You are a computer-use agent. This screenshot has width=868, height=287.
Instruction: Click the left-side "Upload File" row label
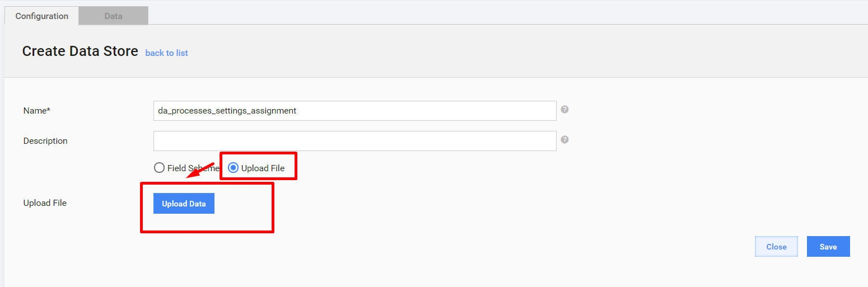(x=45, y=203)
